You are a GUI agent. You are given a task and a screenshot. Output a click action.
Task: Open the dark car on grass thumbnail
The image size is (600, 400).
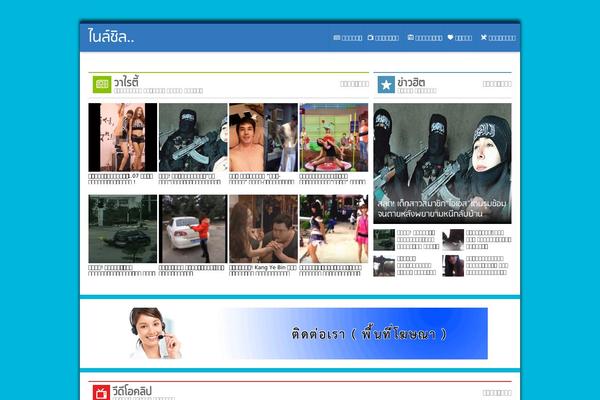[122, 229]
